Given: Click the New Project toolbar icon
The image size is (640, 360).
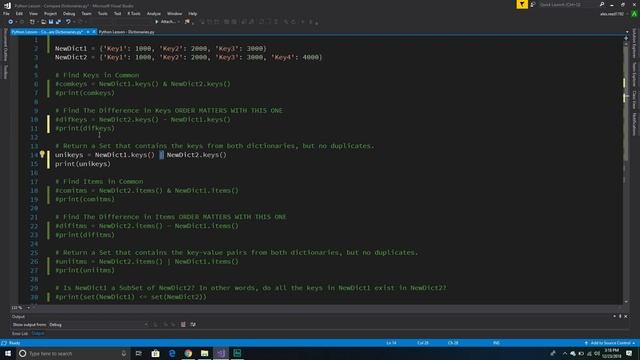Looking at the screenshot, I should (32, 22).
